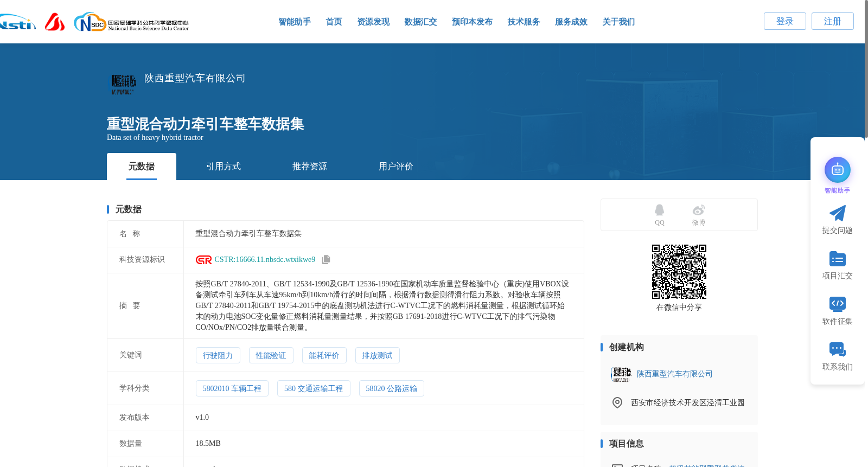Screen dimensions: 868x467
Task: Open 智能助手 in top navigation
Action: pos(295,22)
